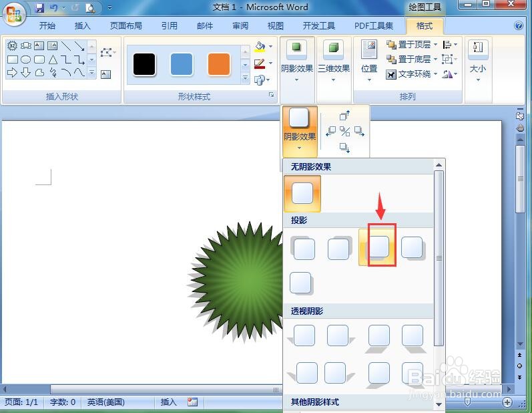Open the 位置 position dropdown
Image resolution: width=532 pixels, height=413 pixels.
pyautogui.click(x=369, y=61)
